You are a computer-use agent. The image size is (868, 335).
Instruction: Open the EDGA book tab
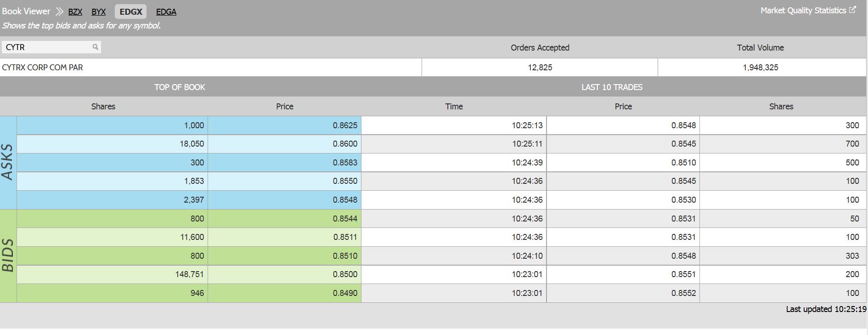pos(166,12)
